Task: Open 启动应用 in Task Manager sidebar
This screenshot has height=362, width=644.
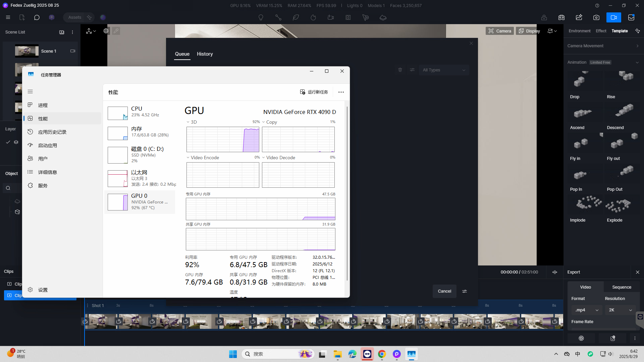Action: pos(62,145)
